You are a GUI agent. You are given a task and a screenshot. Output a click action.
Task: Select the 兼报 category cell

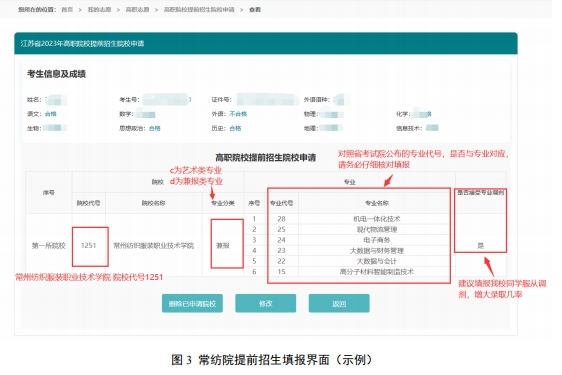pyautogui.click(x=223, y=246)
